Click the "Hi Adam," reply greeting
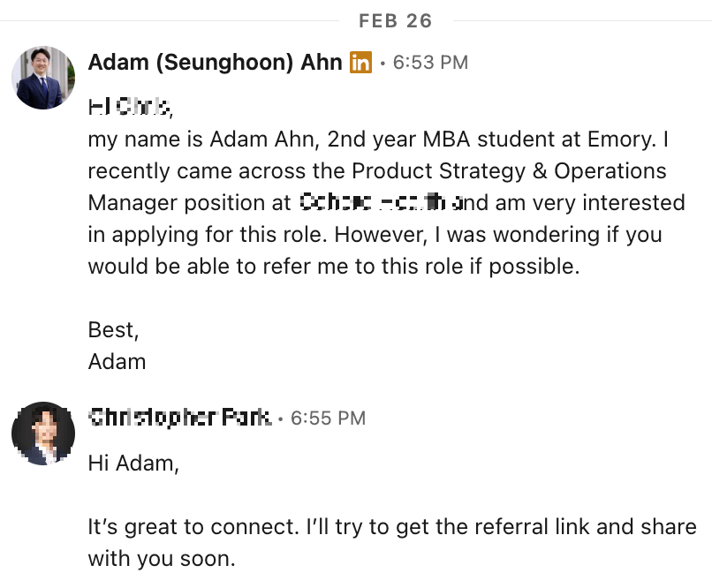 click(x=133, y=464)
